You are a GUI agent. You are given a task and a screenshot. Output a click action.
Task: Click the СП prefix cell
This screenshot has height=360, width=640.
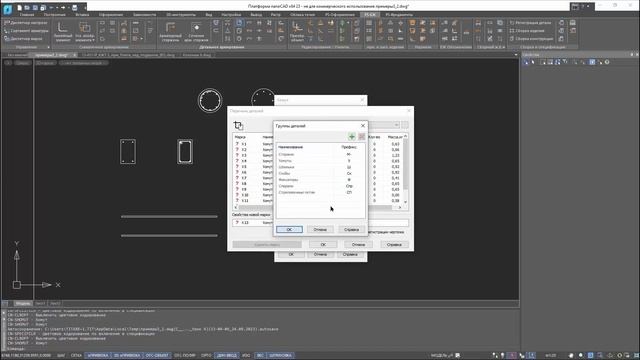click(x=349, y=192)
